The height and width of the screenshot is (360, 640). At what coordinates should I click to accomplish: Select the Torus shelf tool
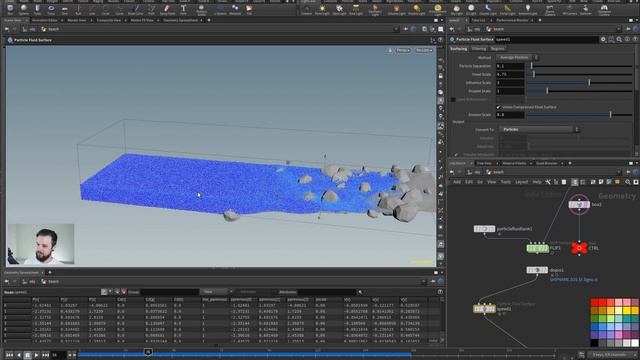[x=51, y=9]
